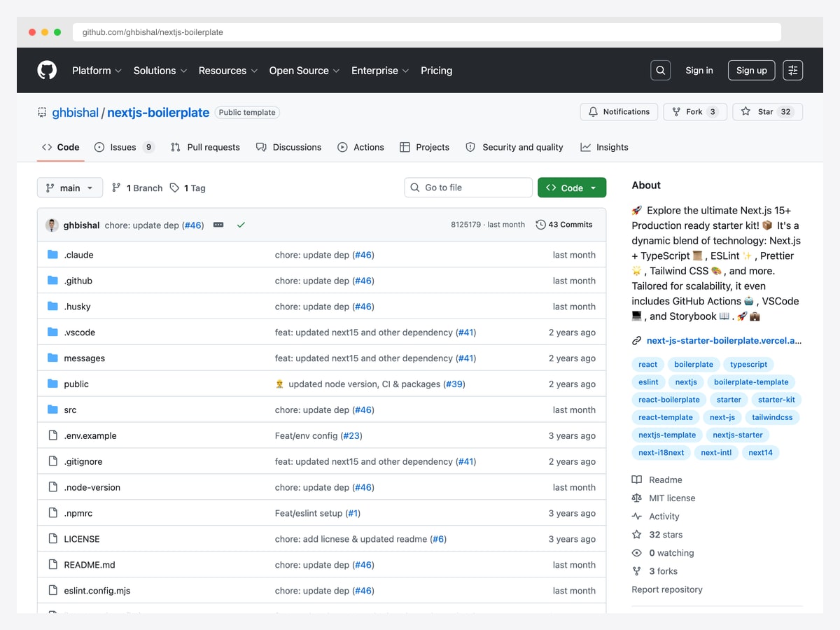Viewport: 840px width, 630px height.
Task: Click the folder icon beside messages
Action: (52, 358)
